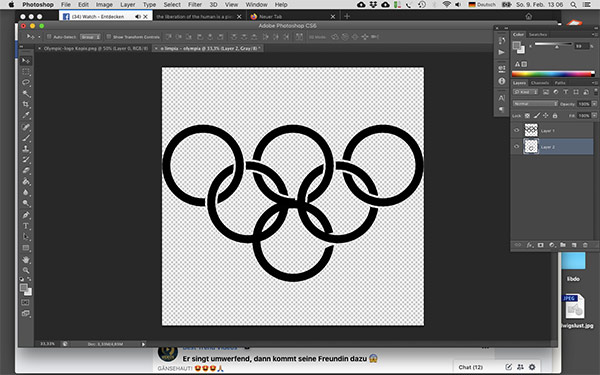The height and width of the screenshot is (375, 600).
Task: Open the Auto-Select Group dropdown
Action: coord(90,37)
